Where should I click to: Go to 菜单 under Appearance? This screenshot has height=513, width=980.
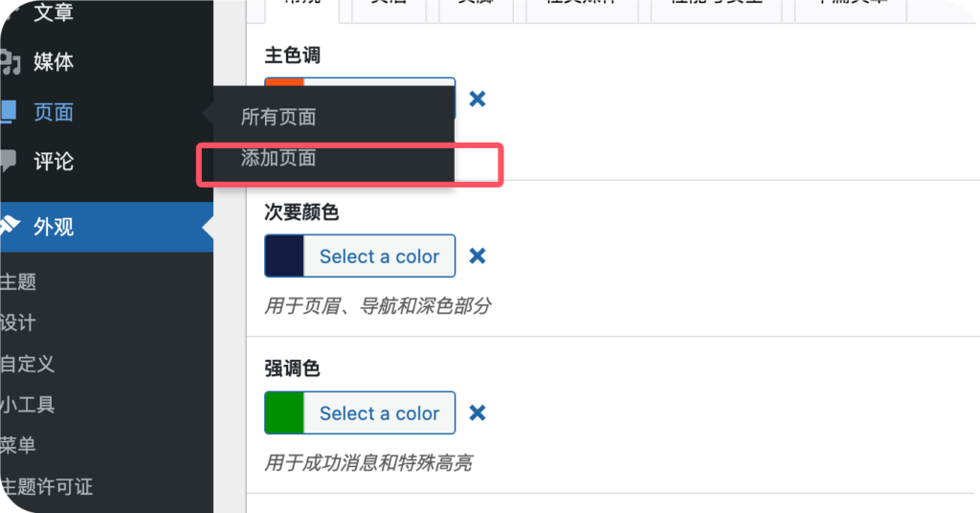(18, 445)
